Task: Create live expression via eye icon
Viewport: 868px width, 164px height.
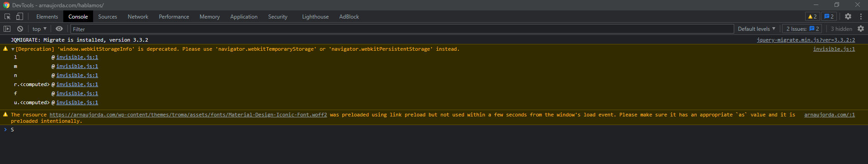Action: pos(59,29)
